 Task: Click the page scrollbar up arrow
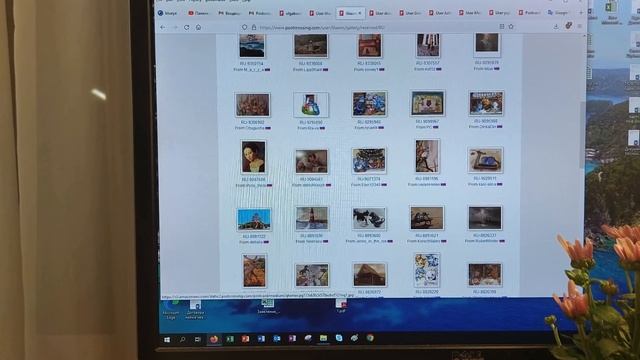[x=583, y=36]
